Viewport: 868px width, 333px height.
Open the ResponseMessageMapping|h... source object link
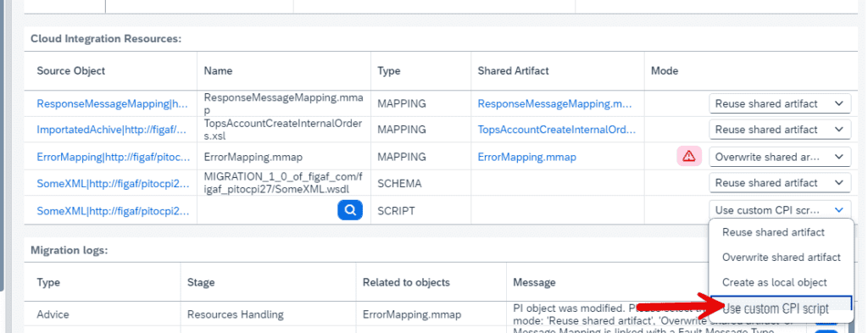click(113, 103)
